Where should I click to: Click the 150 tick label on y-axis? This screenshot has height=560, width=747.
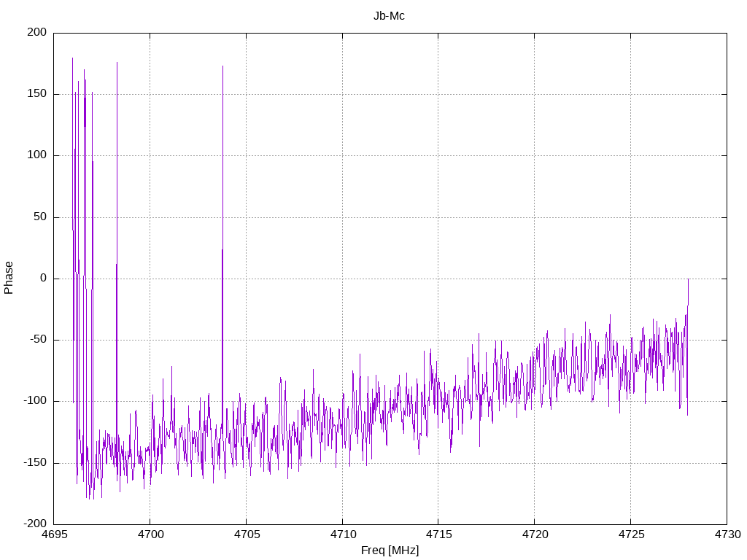37,94
